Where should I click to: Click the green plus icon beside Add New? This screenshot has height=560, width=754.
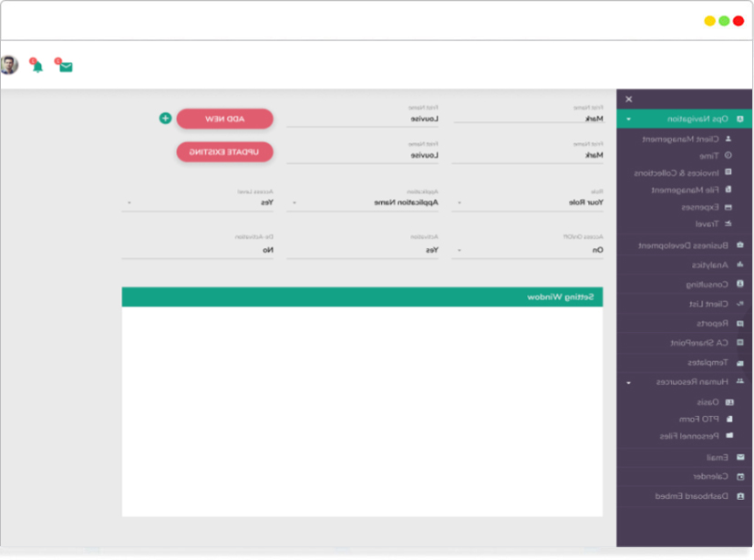pos(165,119)
